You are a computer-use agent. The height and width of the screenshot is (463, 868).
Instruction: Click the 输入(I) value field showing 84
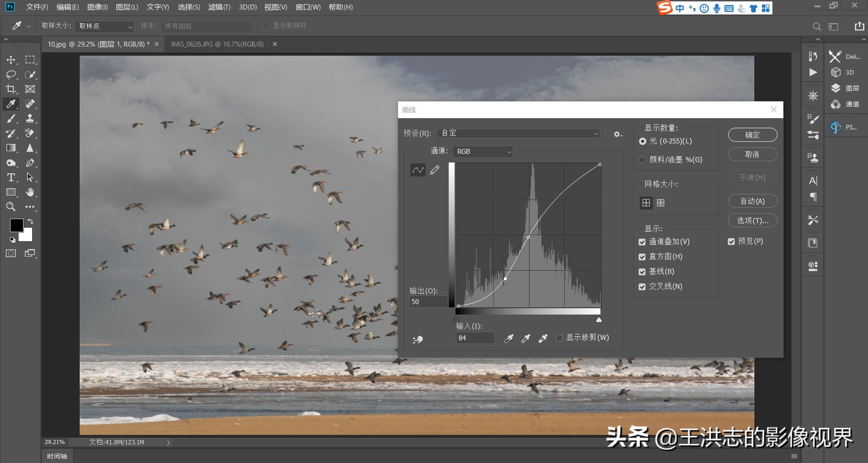475,338
